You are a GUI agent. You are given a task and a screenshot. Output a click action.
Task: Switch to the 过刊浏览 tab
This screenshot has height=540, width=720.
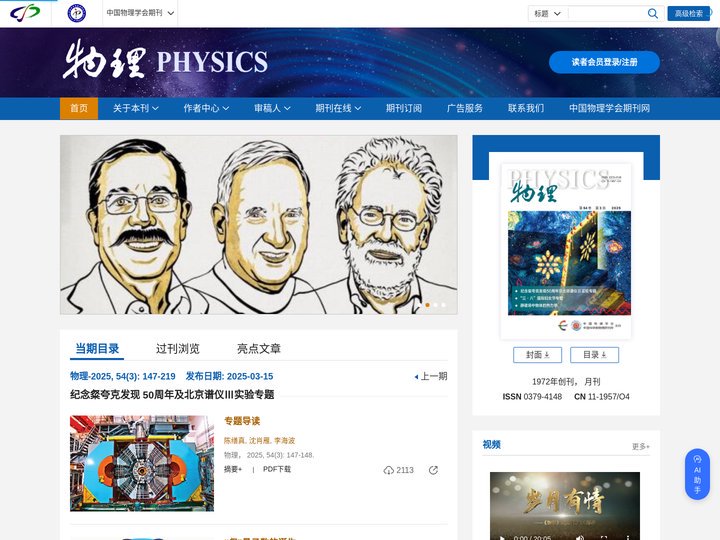coord(178,349)
